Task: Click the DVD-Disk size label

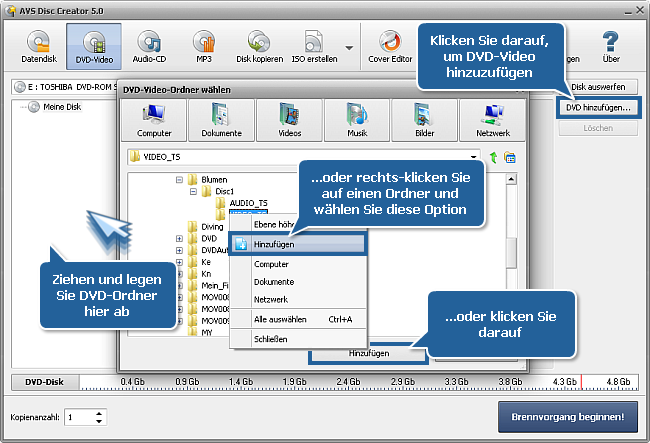Action: coord(44,382)
